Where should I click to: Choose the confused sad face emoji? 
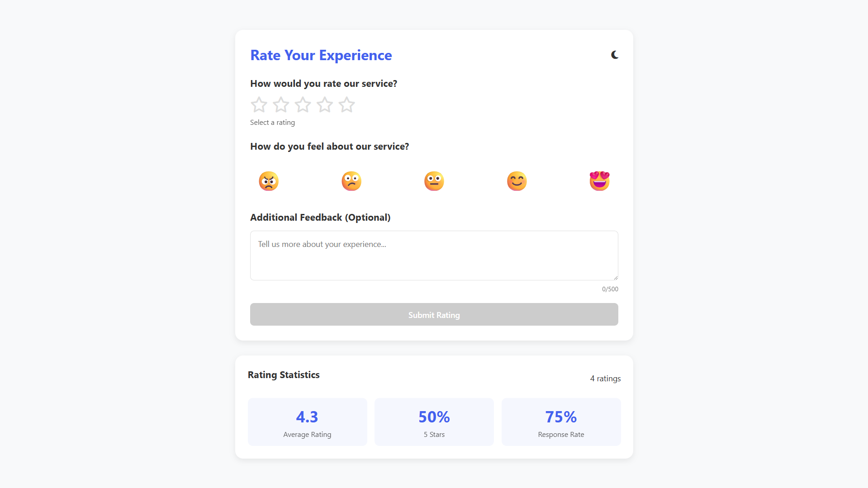(x=351, y=181)
